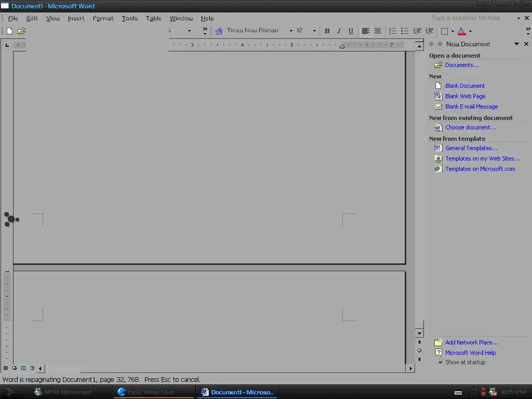The height and width of the screenshot is (399, 532).
Task: Click task pane back arrow
Action: [431, 44]
